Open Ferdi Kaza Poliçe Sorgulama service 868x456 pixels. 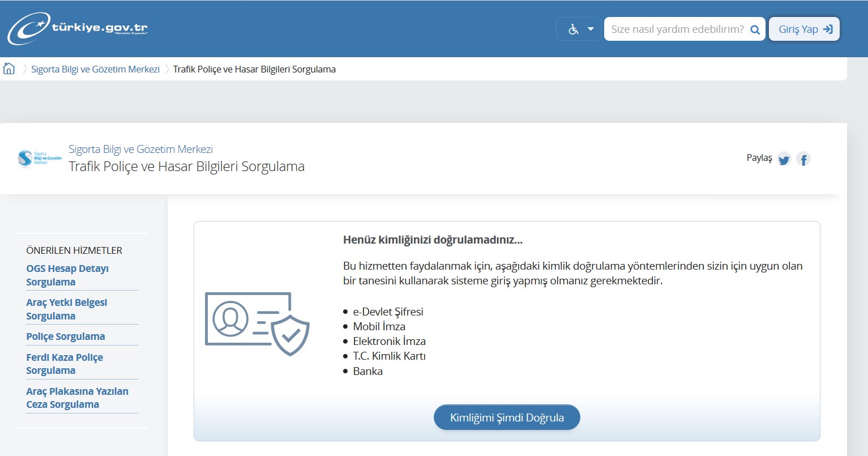click(65, 364)
